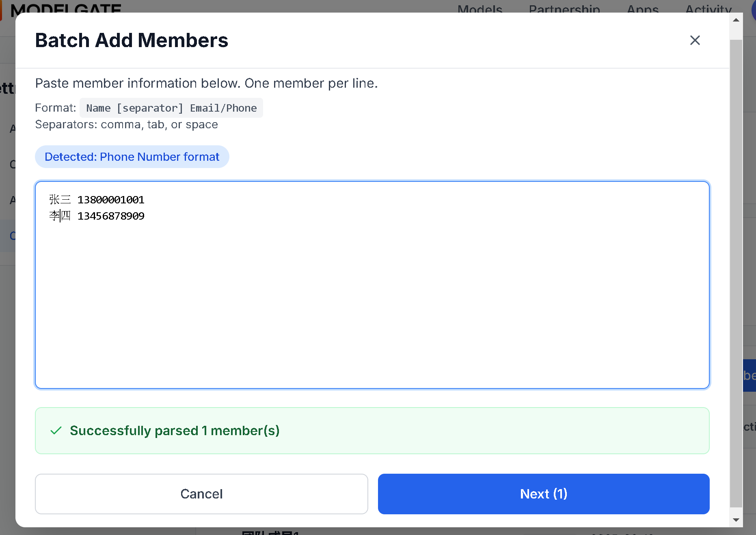Place cursor after phone number 13456878909
Screen dimensions: 756x535
click(145, 216)
